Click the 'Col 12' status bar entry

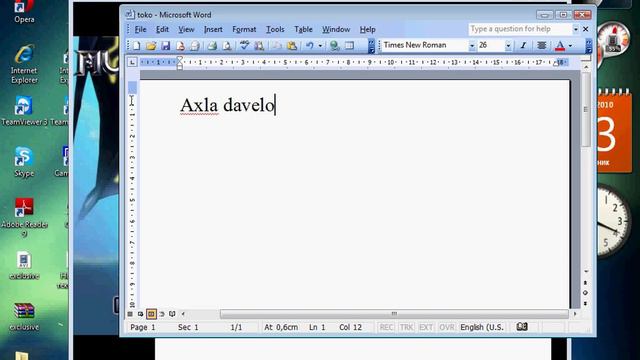tap(350, 327)
